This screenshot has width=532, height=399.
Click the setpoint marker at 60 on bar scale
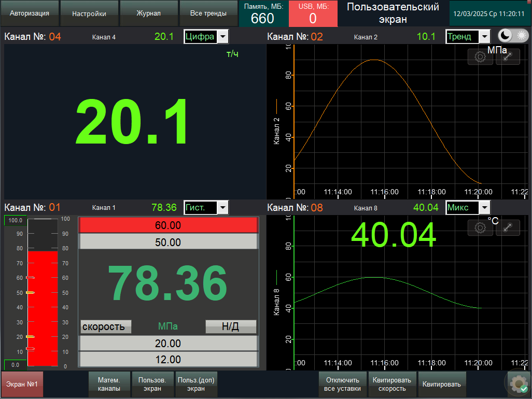[30, 278]
